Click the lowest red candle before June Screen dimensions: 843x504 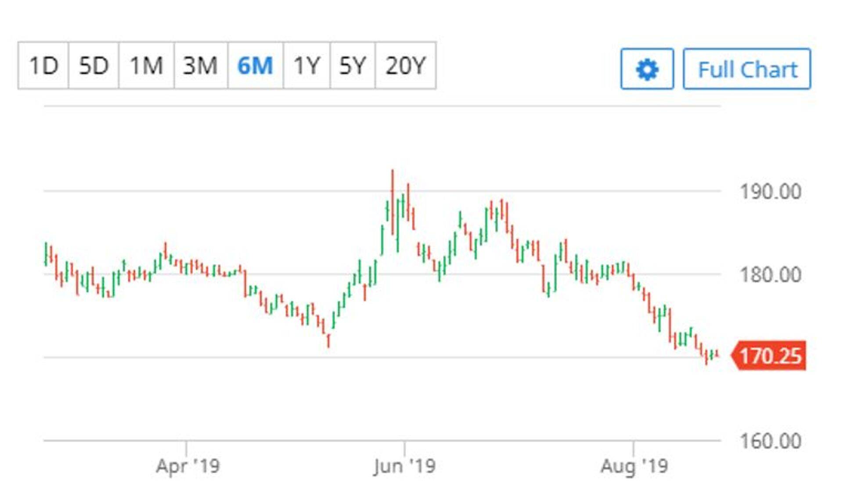328,340
